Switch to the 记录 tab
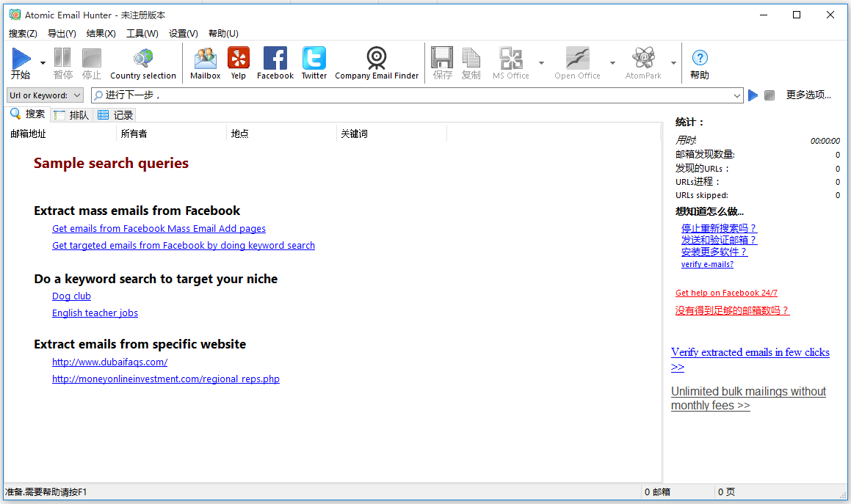 [115, 115]
